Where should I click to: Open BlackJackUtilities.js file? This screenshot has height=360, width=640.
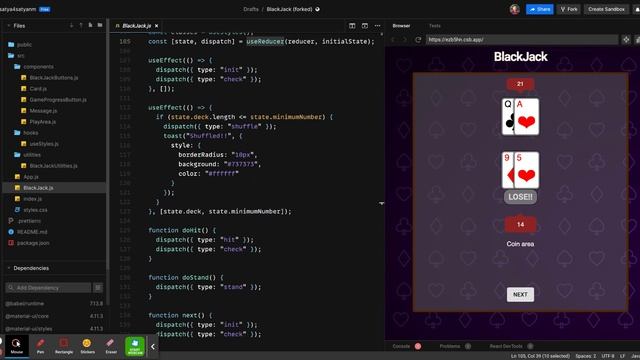point(53,166)
